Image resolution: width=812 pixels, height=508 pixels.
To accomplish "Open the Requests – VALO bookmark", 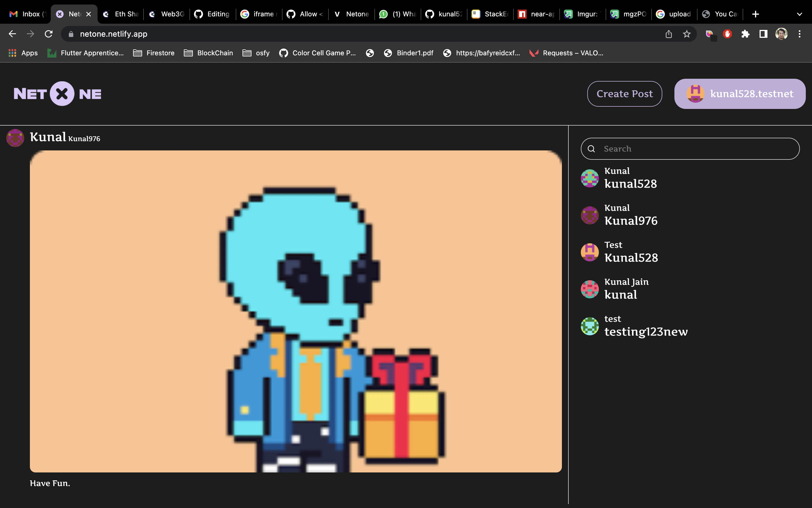I will click(566, 53).
